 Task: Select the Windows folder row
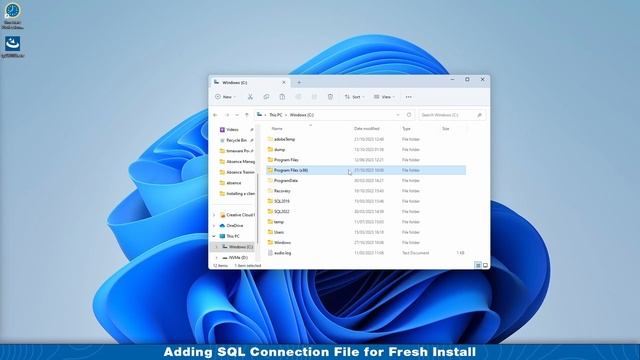366,242
